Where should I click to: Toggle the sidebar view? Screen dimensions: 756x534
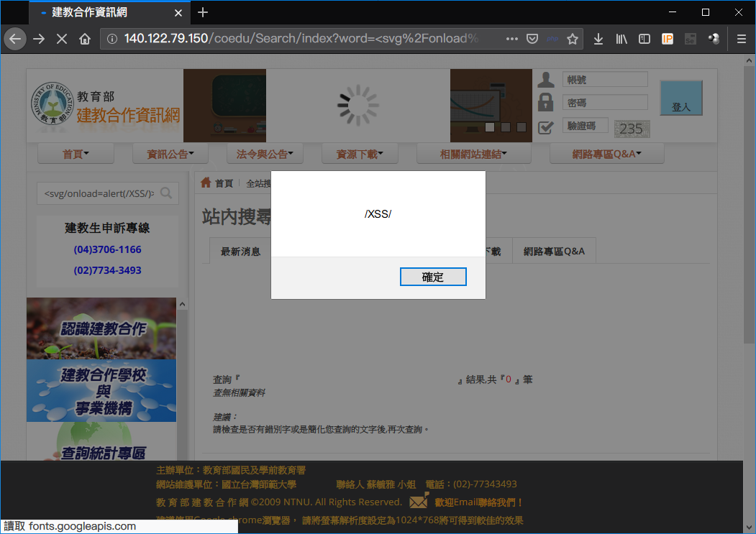click(x=645, y=39)
